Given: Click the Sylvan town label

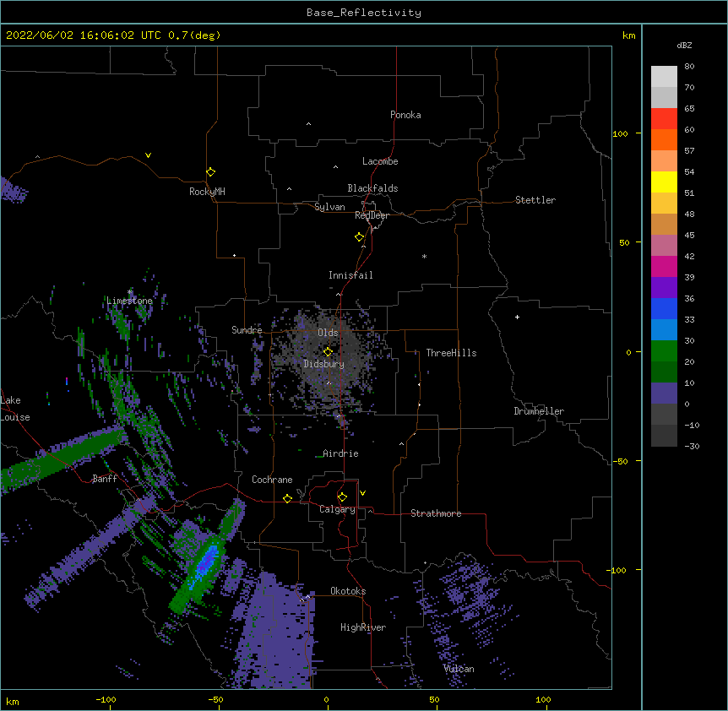Looking at the screenshot, I should 329,207.
